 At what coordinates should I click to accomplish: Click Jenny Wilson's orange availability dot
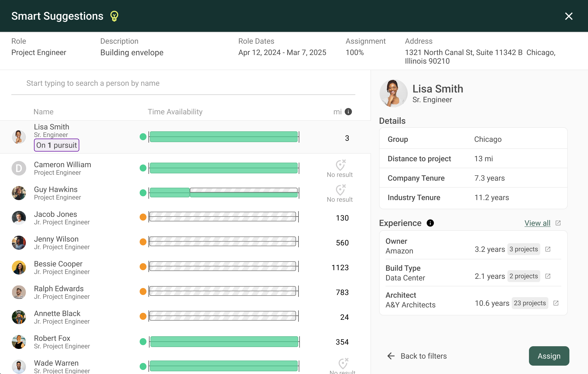(x=143, y=242)
